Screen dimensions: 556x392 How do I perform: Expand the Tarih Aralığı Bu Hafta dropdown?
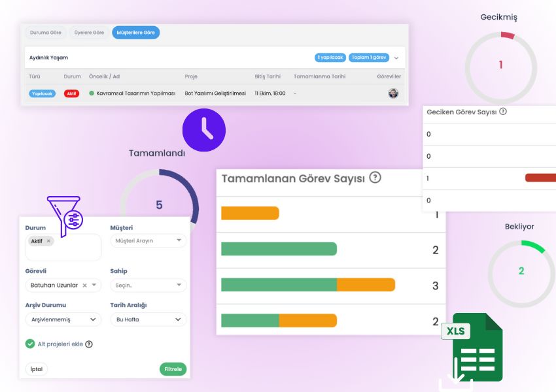tap(148, 319)
